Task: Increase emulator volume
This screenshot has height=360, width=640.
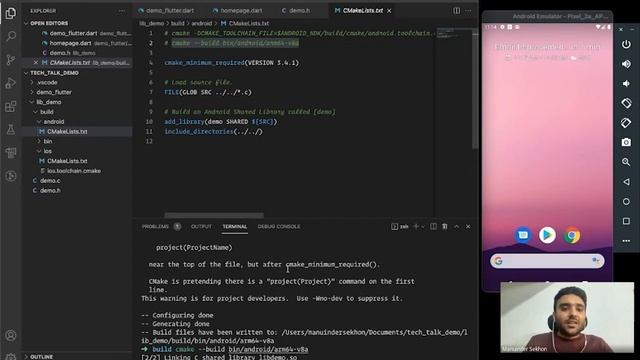Action: 626,64
